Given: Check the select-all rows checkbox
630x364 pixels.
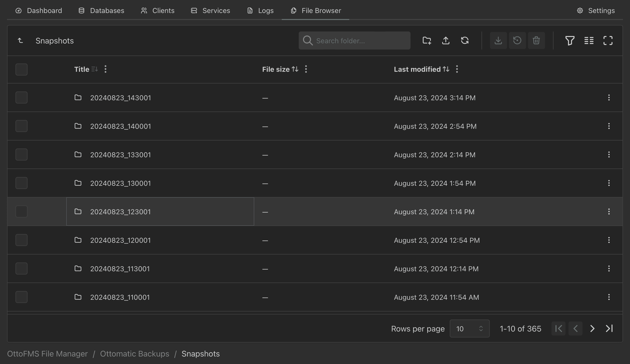Looking at the screenshot, I should [21, 69].
